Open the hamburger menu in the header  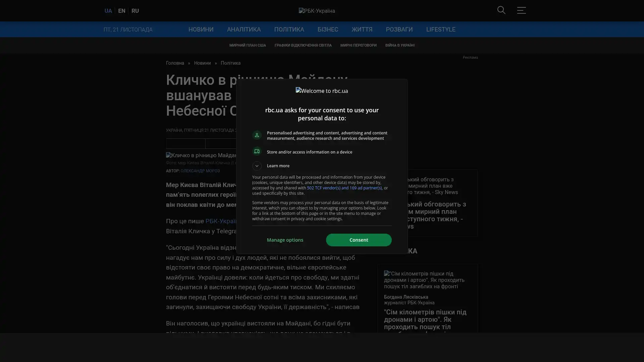point(521,10)
